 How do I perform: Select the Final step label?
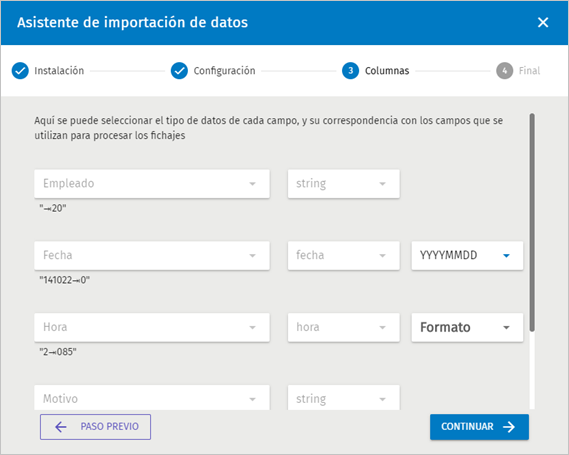529,71
